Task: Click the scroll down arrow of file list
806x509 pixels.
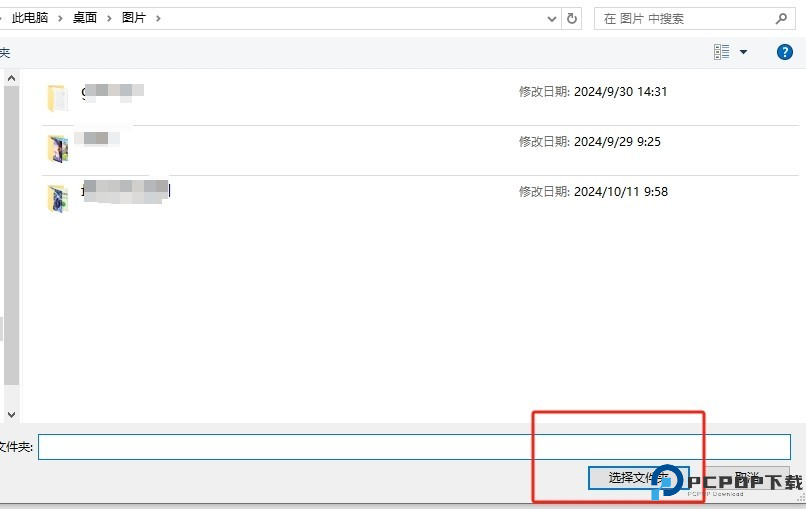Action: pos(11,413)
